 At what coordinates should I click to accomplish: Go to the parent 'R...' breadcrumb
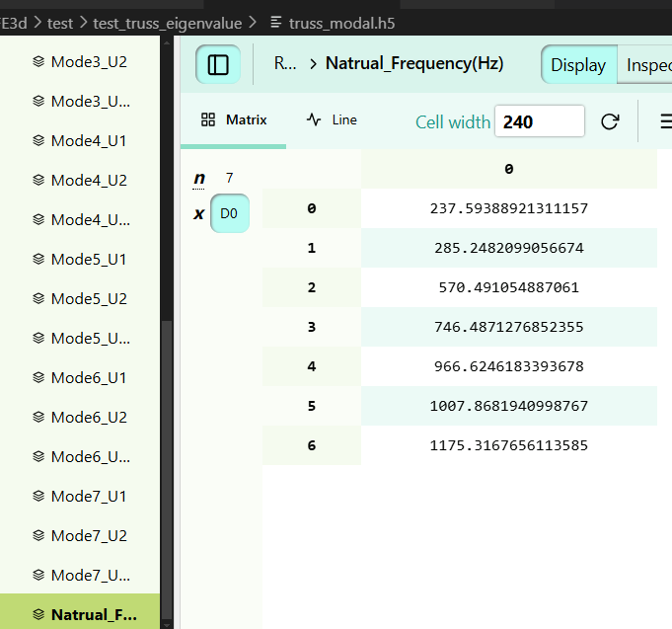pyautogui.click(x=285, y=64)
